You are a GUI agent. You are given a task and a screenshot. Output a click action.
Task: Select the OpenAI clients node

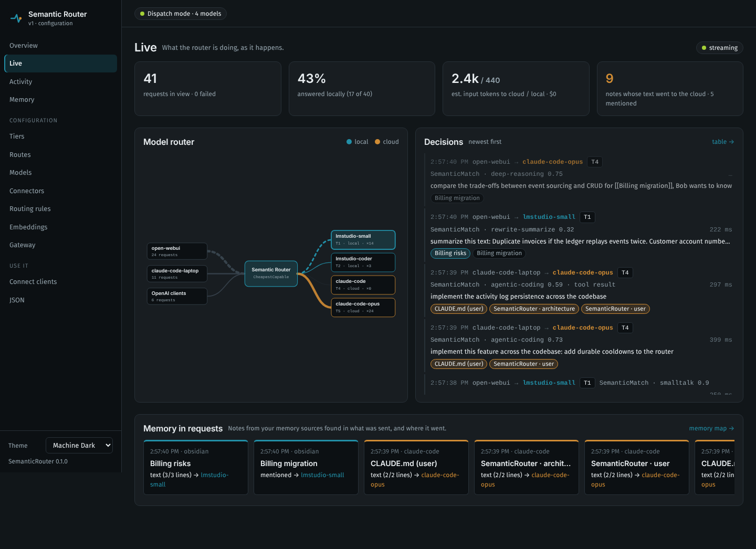177,296
